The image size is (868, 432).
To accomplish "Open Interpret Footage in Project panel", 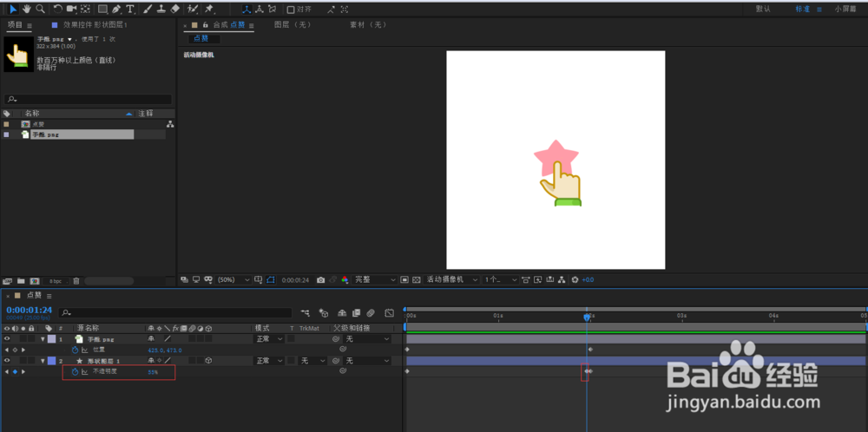I will tap(8, 281).
